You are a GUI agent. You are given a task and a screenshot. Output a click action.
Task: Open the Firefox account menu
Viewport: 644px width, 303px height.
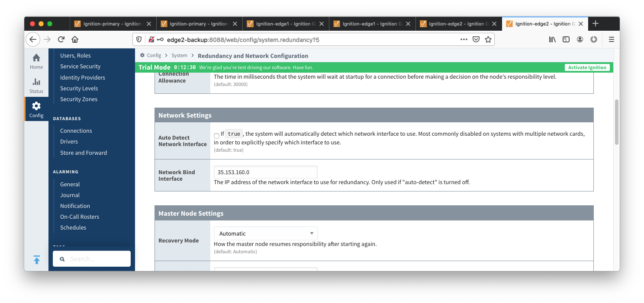pos(580,39)
